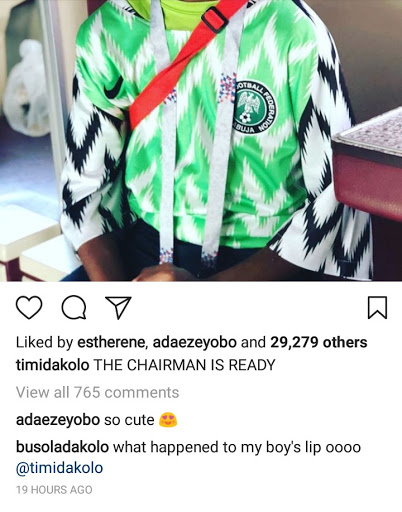Image resolution: width=402 pixels, height=512 pixels.
Task: Tap the red strap in the photo
Action: 187,63
